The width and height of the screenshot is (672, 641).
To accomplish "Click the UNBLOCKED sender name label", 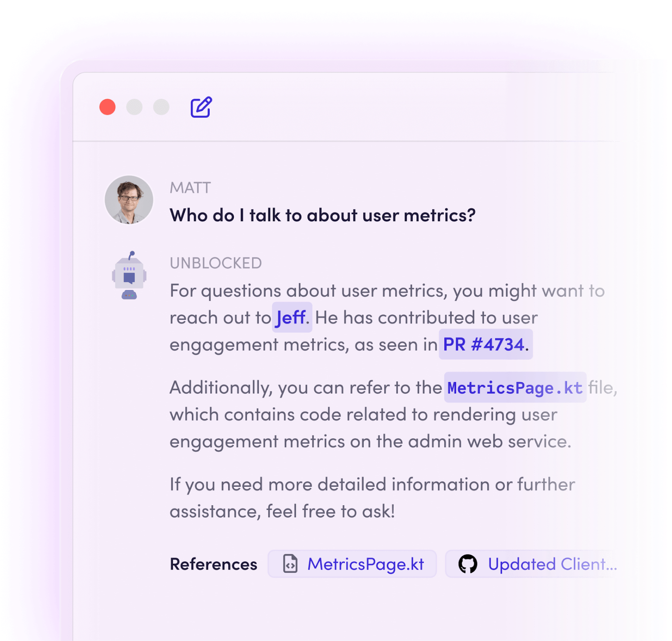I will pyautogui.click(x=216, y=263).
